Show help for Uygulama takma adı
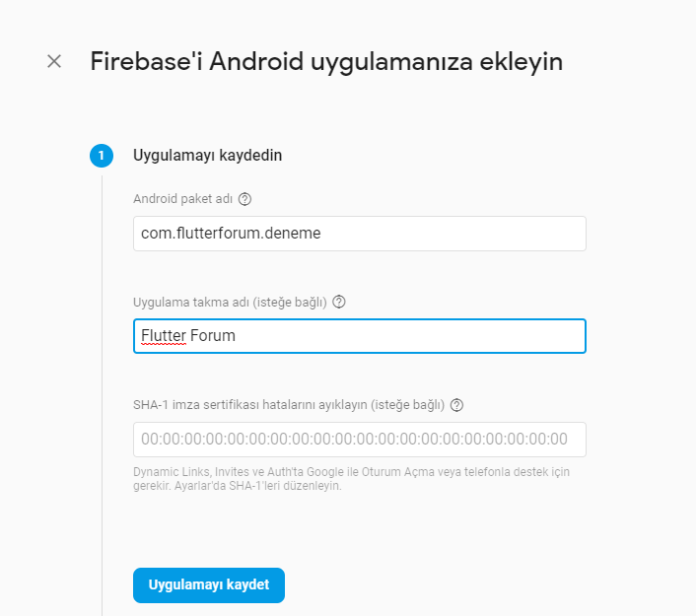 click(340, 302)
